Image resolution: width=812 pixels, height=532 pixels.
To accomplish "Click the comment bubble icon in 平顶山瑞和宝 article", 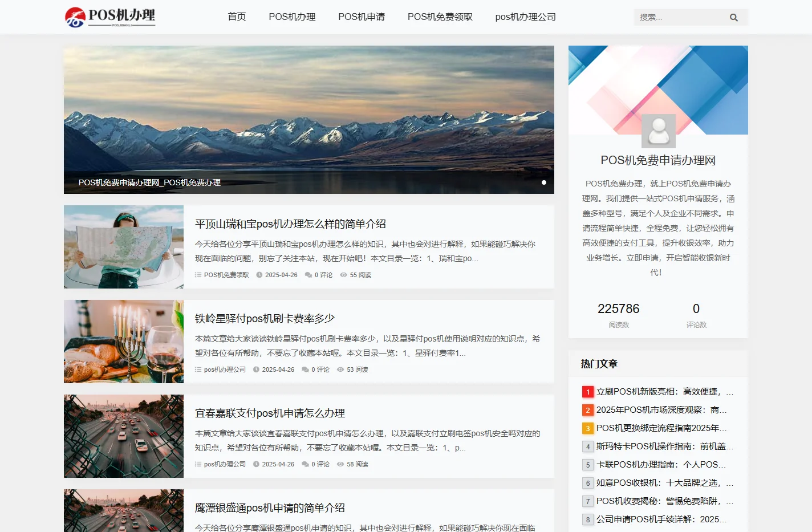I will pos(308,275).
